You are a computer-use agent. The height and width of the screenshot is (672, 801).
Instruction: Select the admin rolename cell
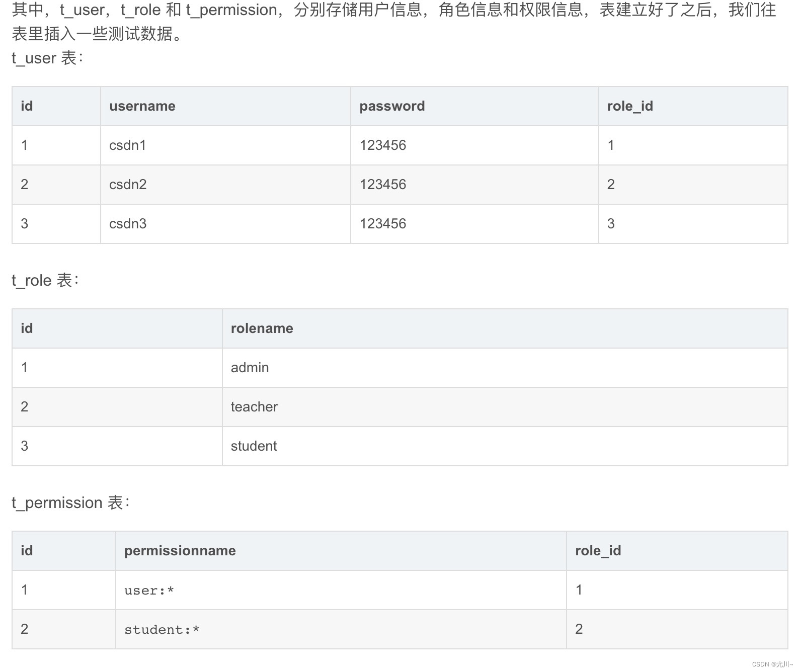505,368
